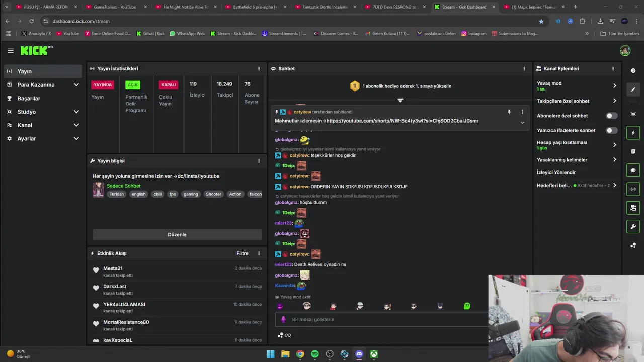Viewport: 644px width, 362px height.
Task: Click the capture-frame icon in the right sidebar
Action: tap(633, 114)
